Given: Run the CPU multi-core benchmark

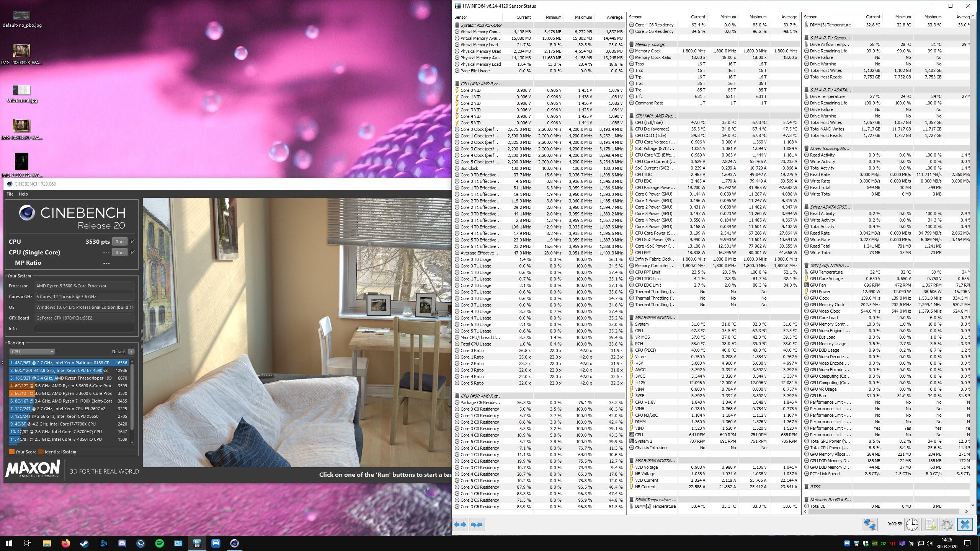Looking at the screenshot, I should 119,241.
